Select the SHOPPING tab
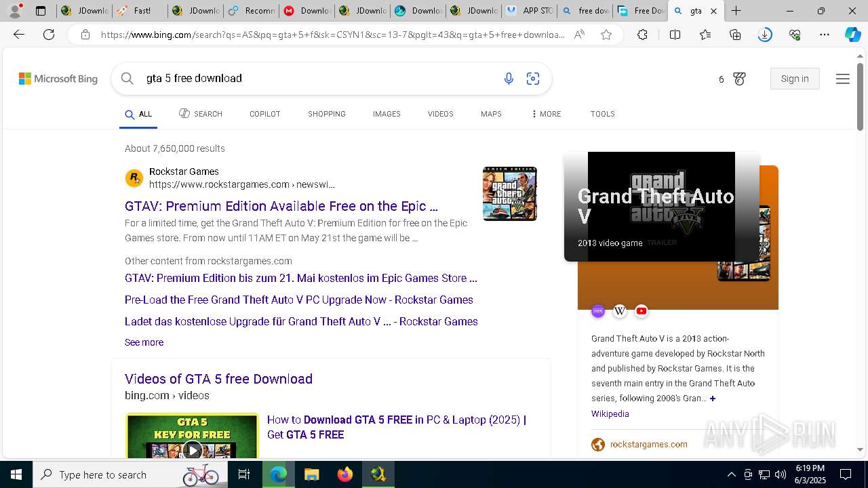The width and height of the screenshot is (868, 488). 326,114
